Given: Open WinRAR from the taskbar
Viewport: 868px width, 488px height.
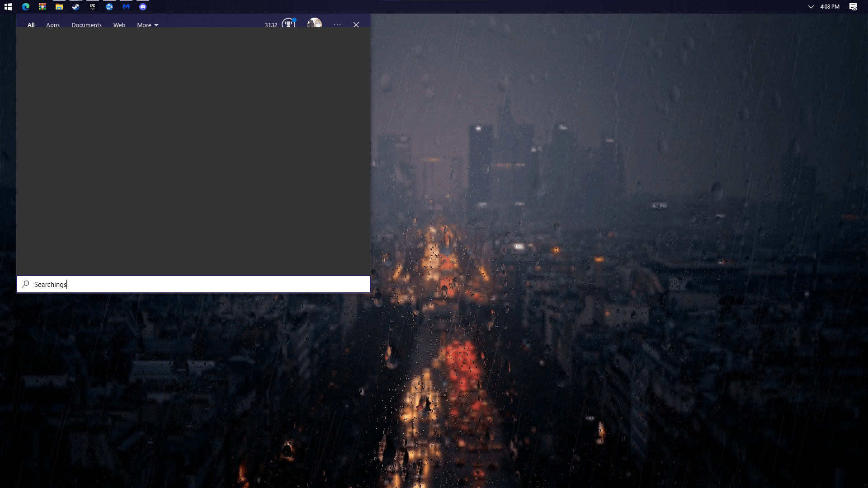Looking at the screenshot, I should tap(42, 7).
